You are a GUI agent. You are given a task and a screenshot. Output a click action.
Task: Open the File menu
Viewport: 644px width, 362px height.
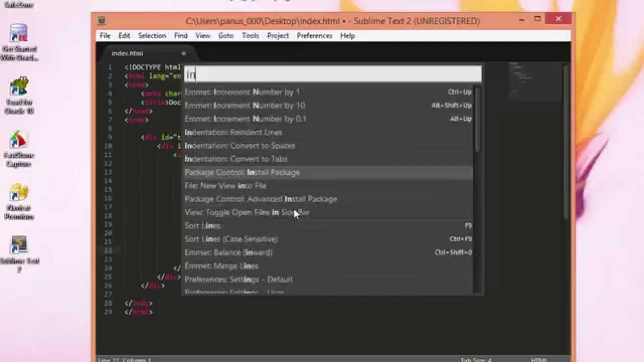[x=105, y=36]
